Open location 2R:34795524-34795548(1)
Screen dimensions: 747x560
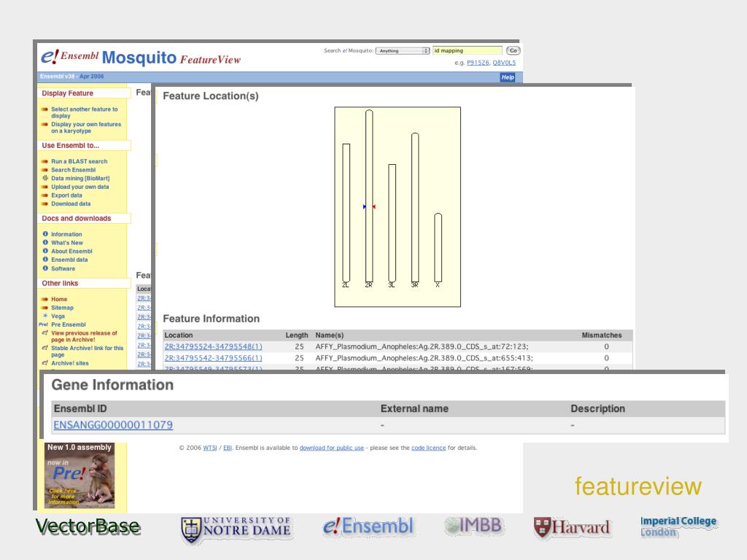[x=213, y=346]
